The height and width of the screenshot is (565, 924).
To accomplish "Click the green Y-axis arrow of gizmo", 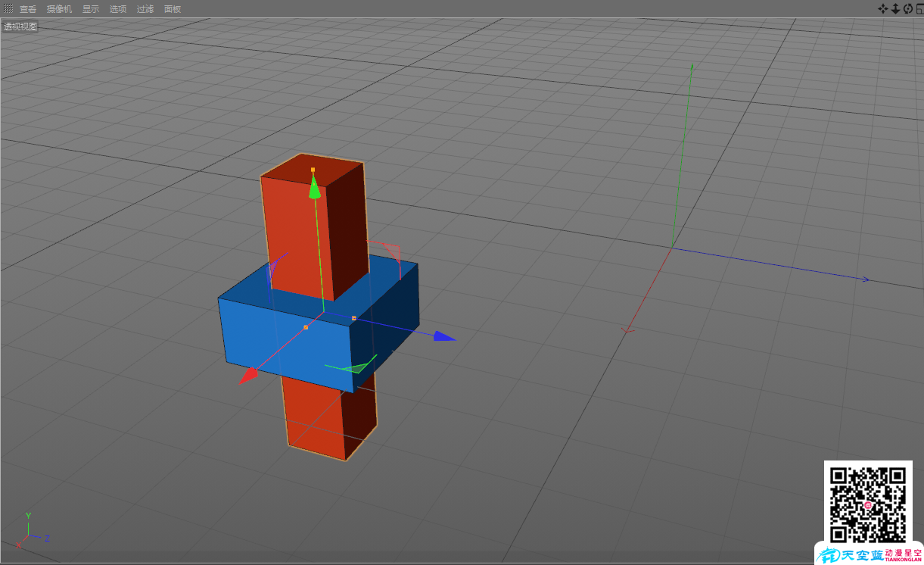I will tap(315, 189).
